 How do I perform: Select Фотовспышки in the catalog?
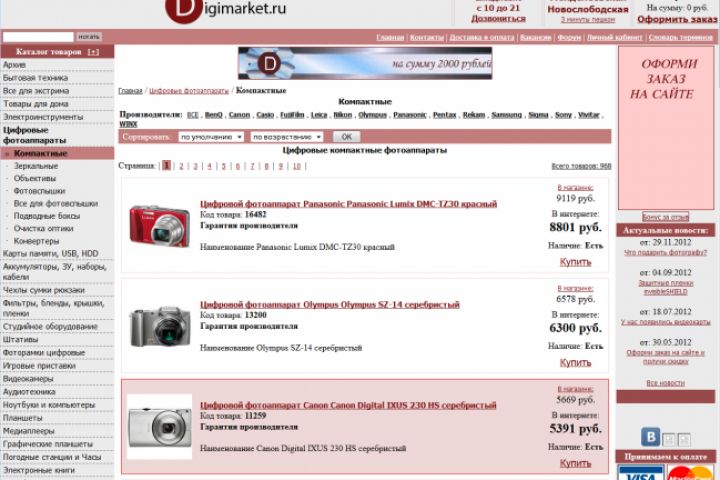(x=39, y=191)
